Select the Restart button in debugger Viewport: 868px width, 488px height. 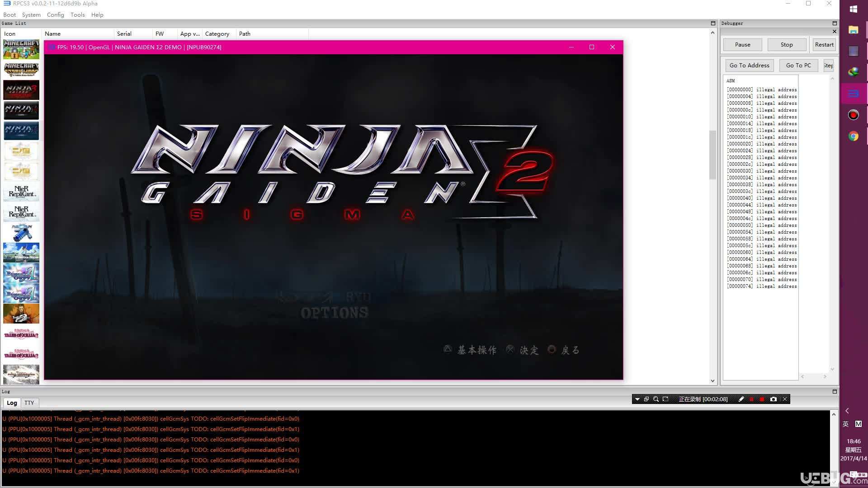[x=824, y=44]
